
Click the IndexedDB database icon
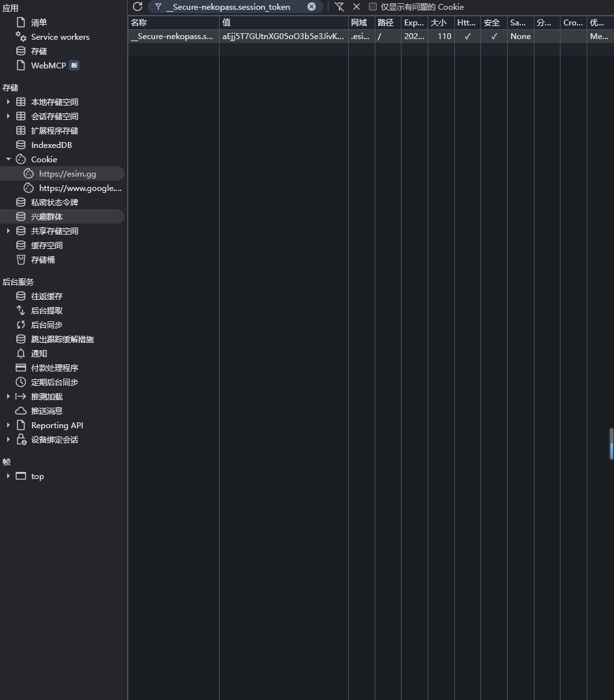point(21,145)
